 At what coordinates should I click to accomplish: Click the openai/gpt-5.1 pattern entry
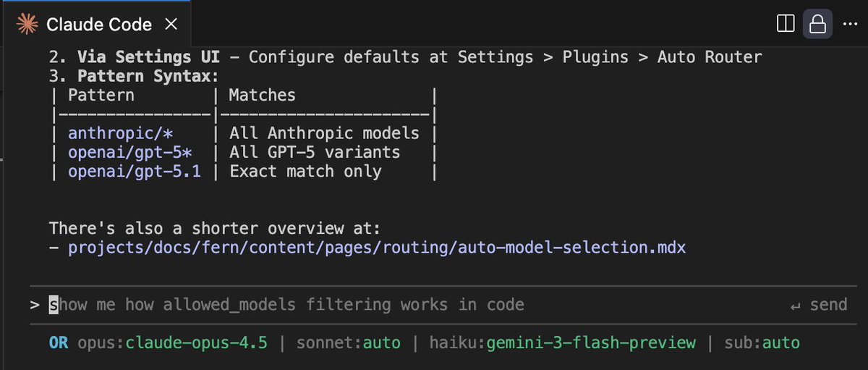tap(135, 172)
